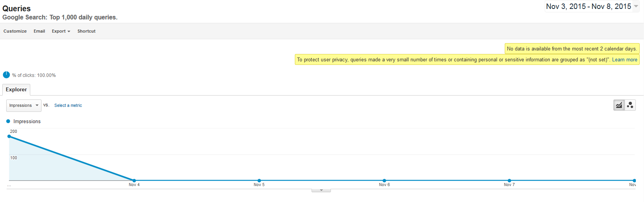Select the Explorer tab
This screenshot has width=644, height=202.
tap(16, 89)
